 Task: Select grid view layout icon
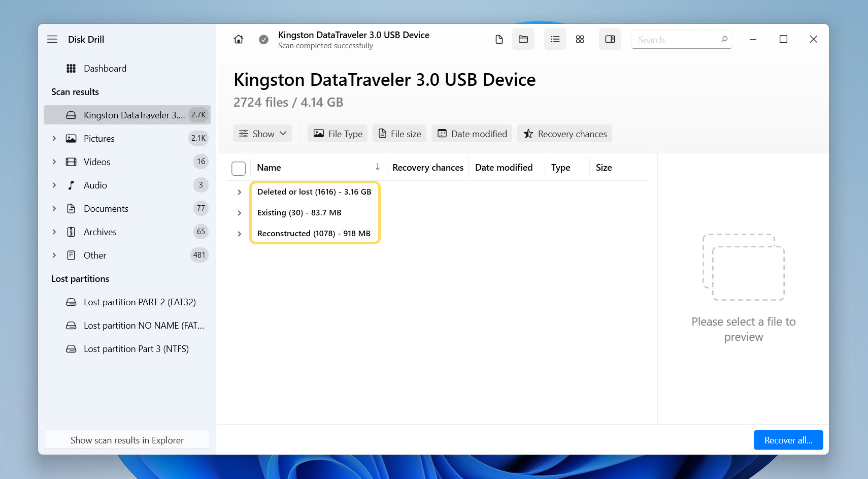[x=580, y=40]
